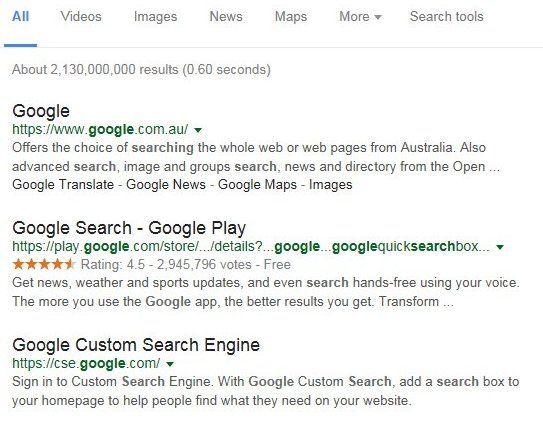Open the Maps tab
Image resolution: width=543 pixels, height=424 pixels.
click(291, 17)
